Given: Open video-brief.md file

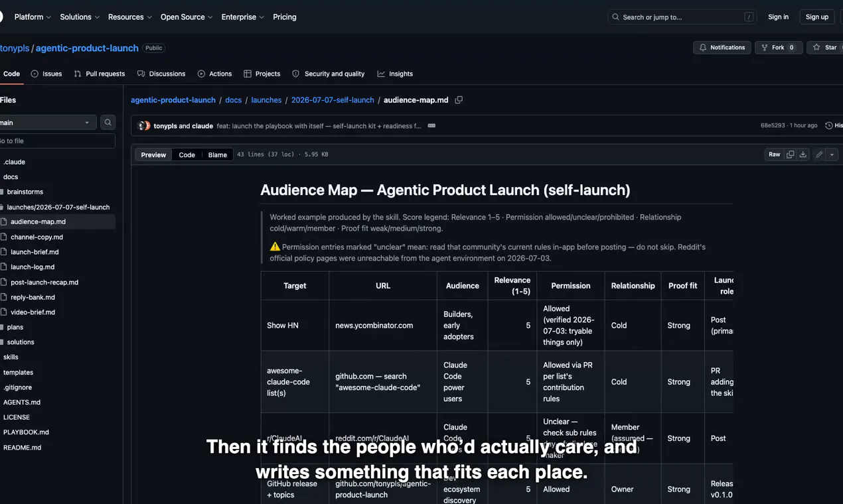Looking at the screenshot, I should tap(33, 312).
